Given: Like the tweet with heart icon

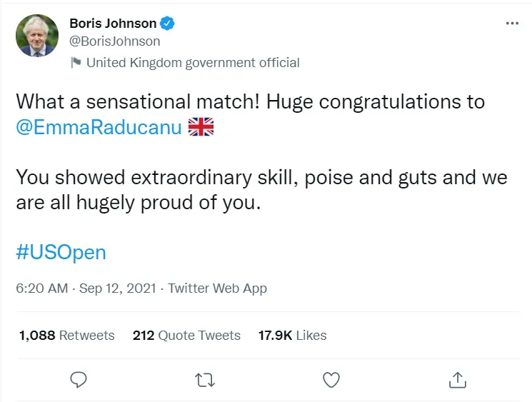Looking at the screenshot, I should pyautogui.click(x=331, y=380).
